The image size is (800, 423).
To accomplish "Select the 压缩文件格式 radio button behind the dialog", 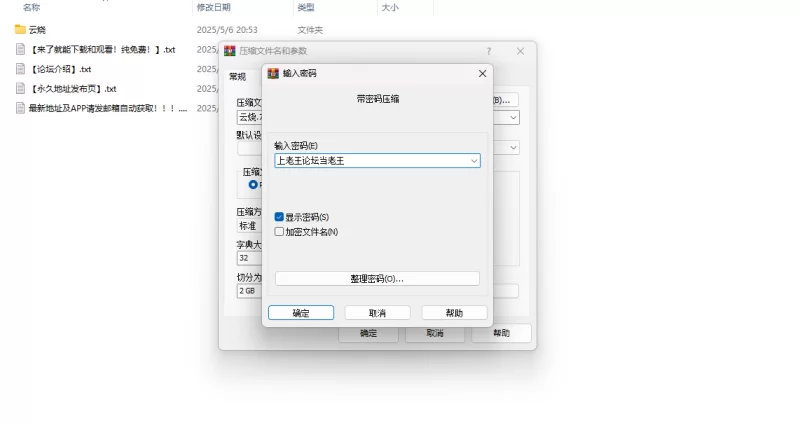I will point(253,184).
